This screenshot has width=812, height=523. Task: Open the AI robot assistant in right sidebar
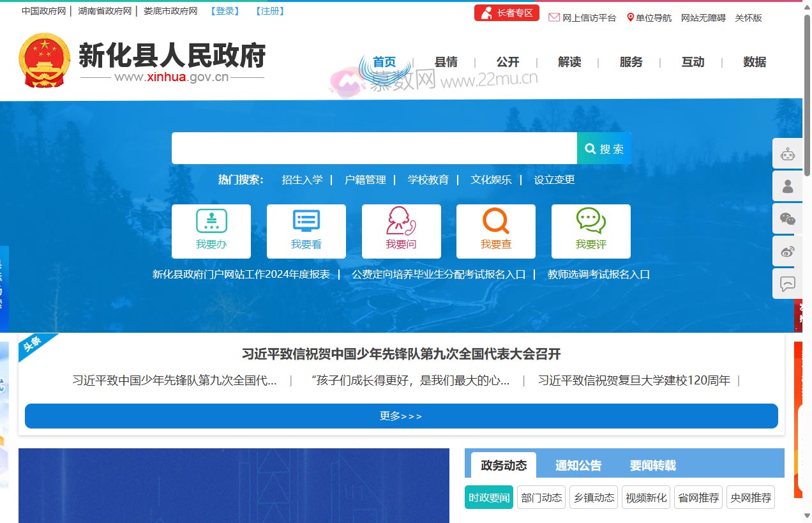pyautogui.click(x=787, y=153)
